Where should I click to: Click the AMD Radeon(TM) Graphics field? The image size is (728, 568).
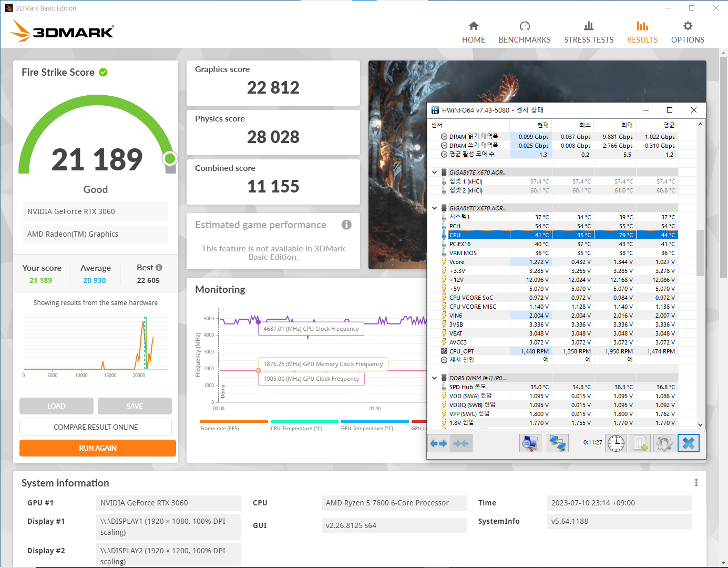click(x=96, y=234)
